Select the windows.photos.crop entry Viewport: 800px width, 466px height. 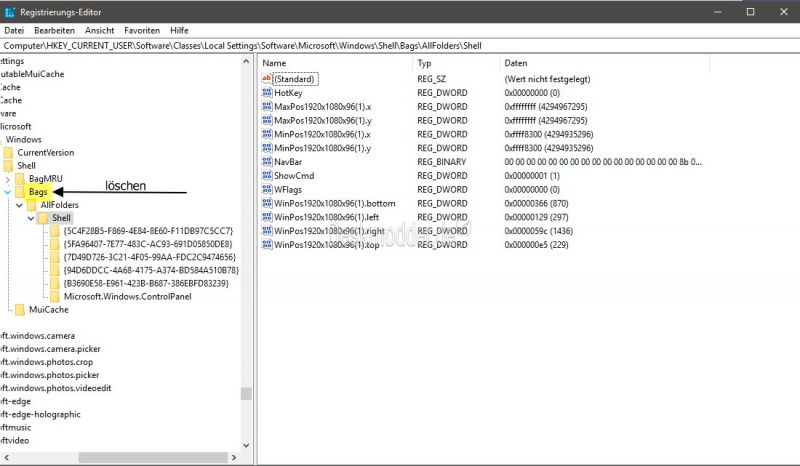point(47,362)
